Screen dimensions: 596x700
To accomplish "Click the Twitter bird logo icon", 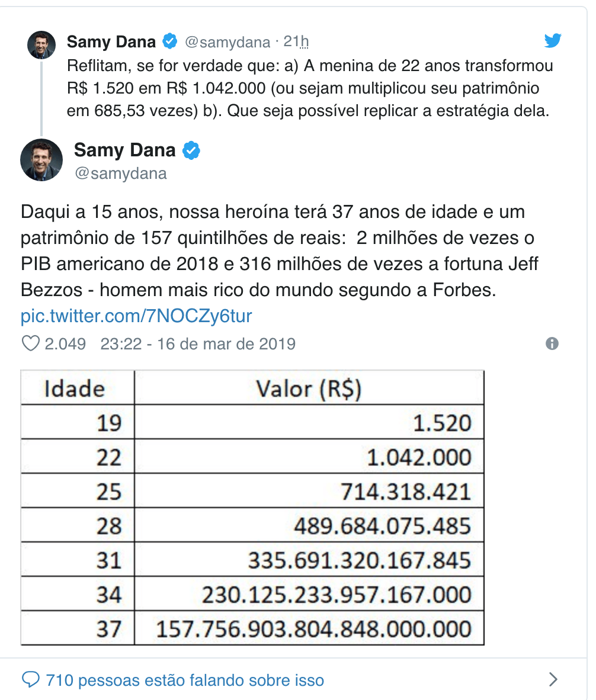I will [x=553, y=41].
